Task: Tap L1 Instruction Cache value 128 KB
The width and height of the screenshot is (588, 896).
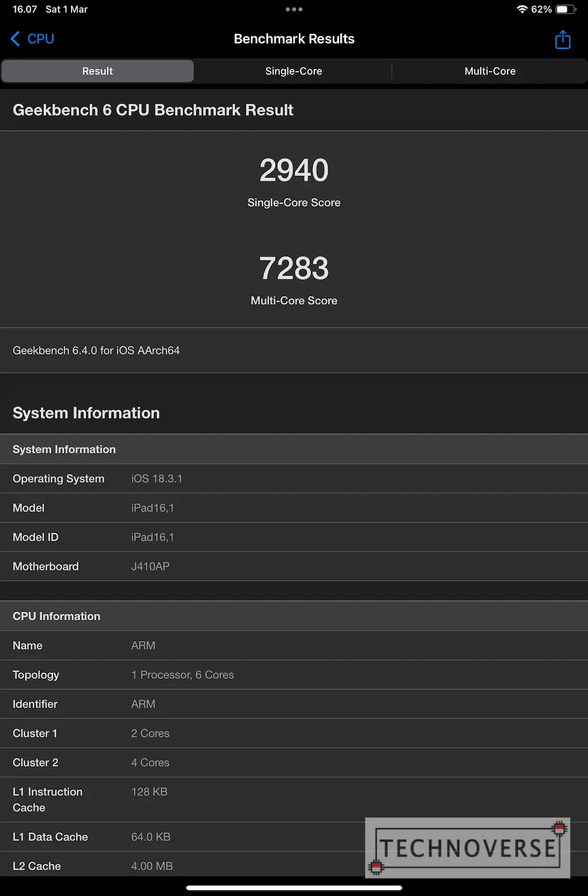Action: (149, 792)
